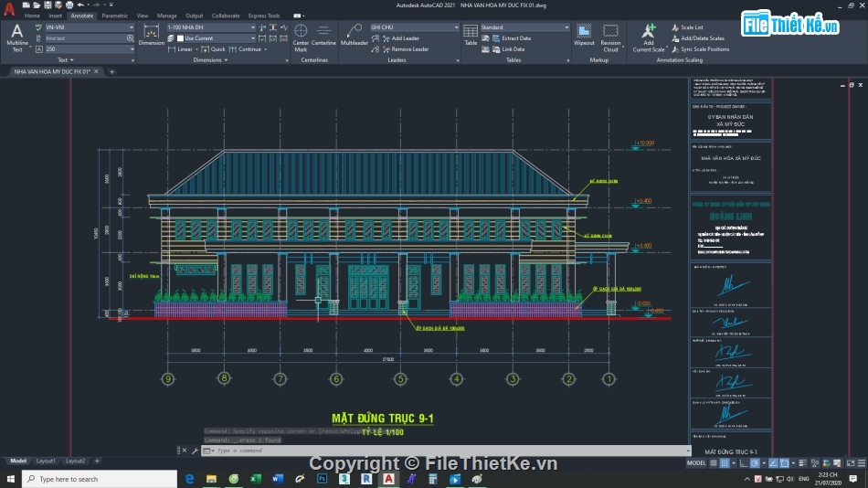Select the Revision Cloud tool

pos(610,37)
